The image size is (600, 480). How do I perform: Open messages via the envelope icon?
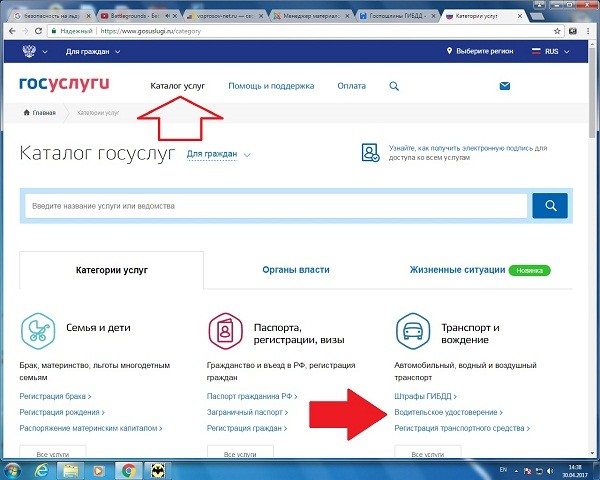coord(505,86)
